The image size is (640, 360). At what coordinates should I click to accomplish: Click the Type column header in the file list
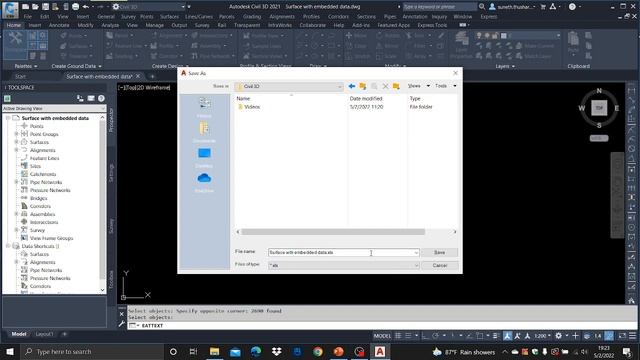click(x=415, y=98)
